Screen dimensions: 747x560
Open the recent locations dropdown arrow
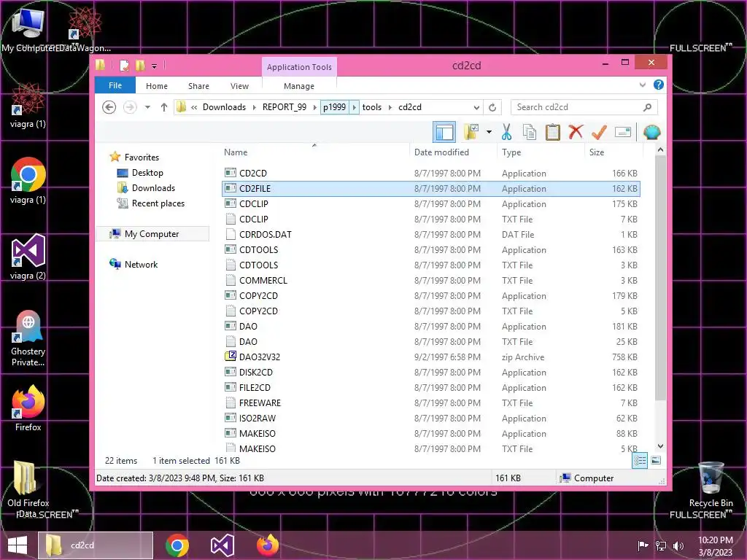[147, 107]
